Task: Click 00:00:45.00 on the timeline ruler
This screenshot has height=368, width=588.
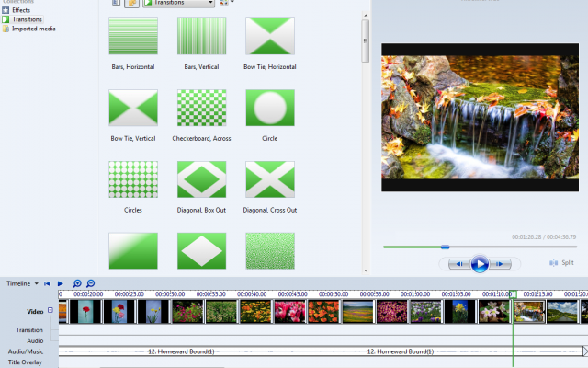Action: pos(292,294)
